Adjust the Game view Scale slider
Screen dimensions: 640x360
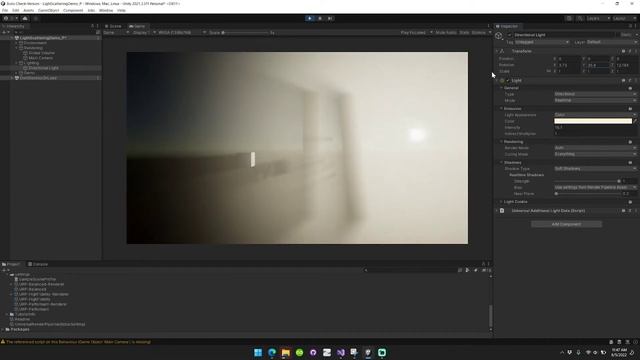coord(245,33)
